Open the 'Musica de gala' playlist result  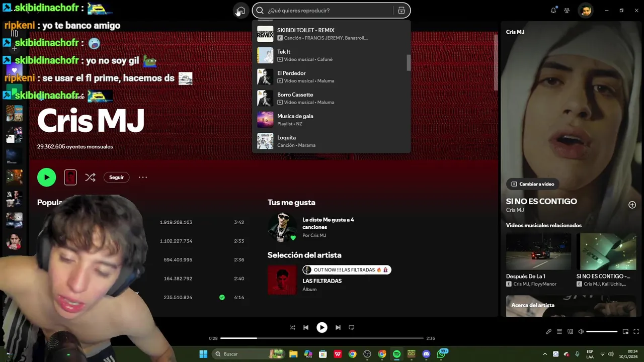(332, 120)
